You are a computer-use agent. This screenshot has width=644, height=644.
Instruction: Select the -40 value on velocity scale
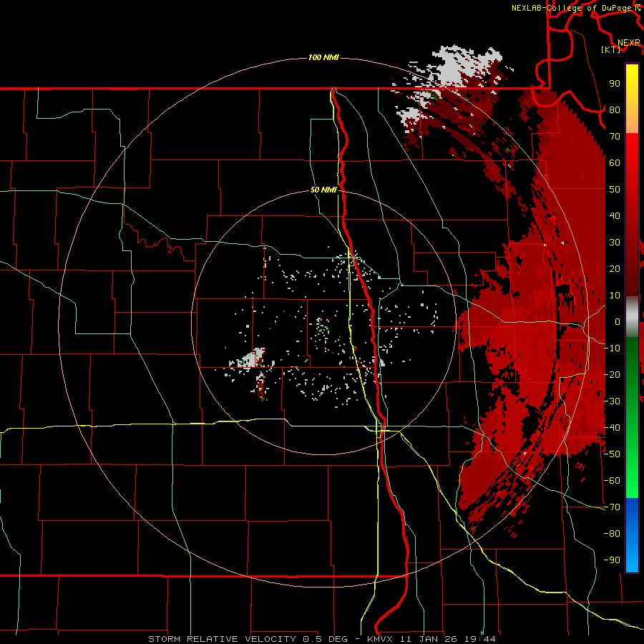(612, 428)
